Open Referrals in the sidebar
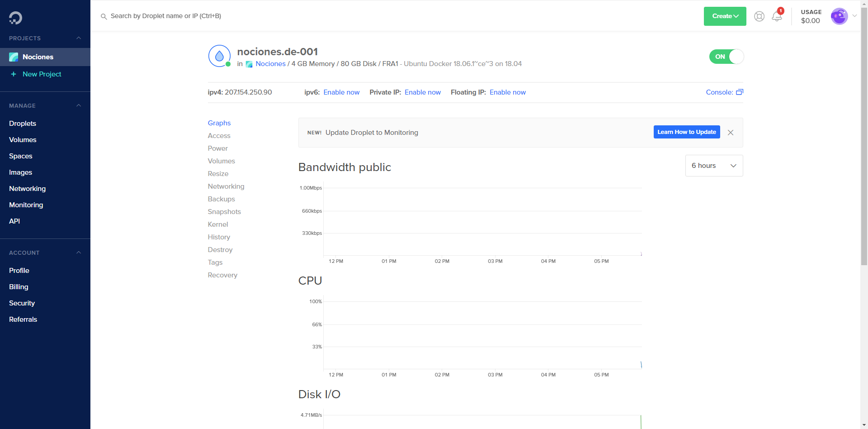868x429 pixels. click(x=23, y=319)
